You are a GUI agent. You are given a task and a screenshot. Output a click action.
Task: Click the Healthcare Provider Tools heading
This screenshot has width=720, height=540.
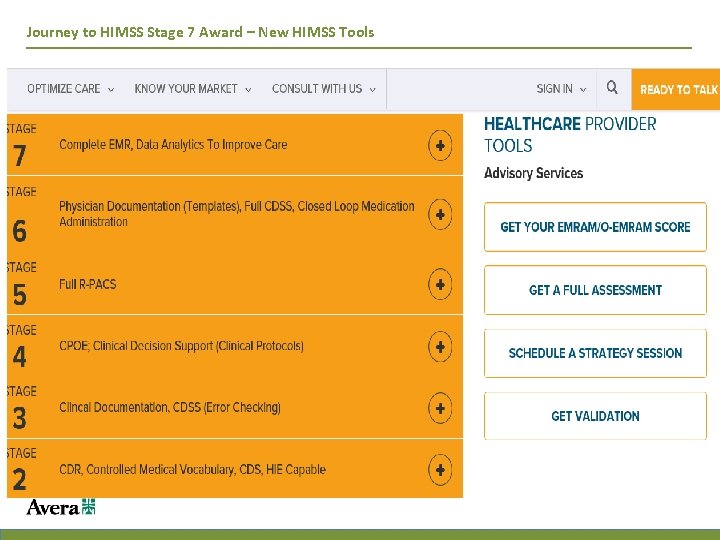[570, 135]
